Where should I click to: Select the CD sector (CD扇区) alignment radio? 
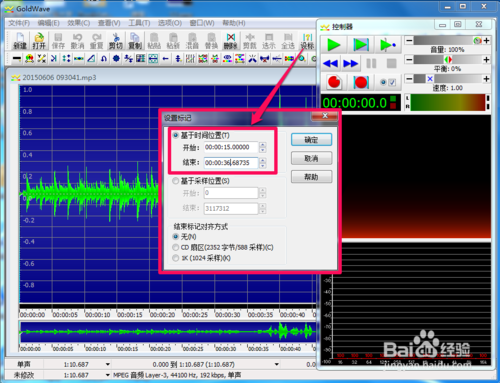pos(176,247)
